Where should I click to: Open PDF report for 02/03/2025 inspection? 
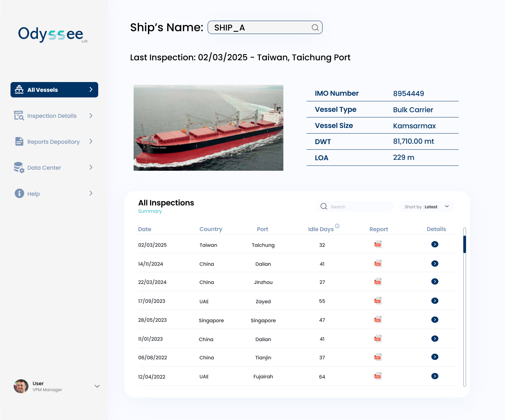pyautogui.click(x=378, y=244)
